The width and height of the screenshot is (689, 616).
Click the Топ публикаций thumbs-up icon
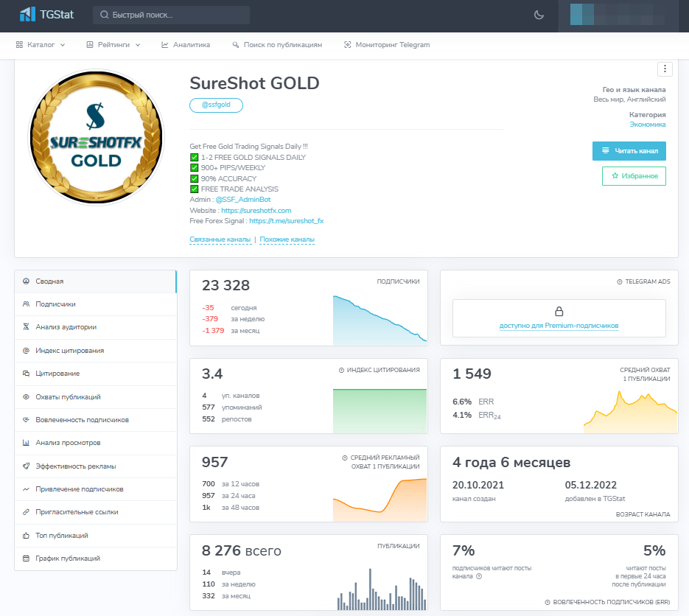coord(27,536)
